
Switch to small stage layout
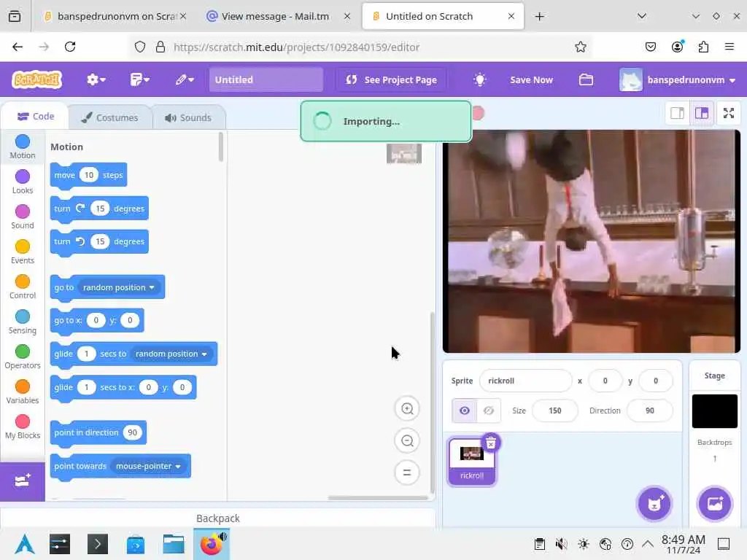click(x=678, y=113)
